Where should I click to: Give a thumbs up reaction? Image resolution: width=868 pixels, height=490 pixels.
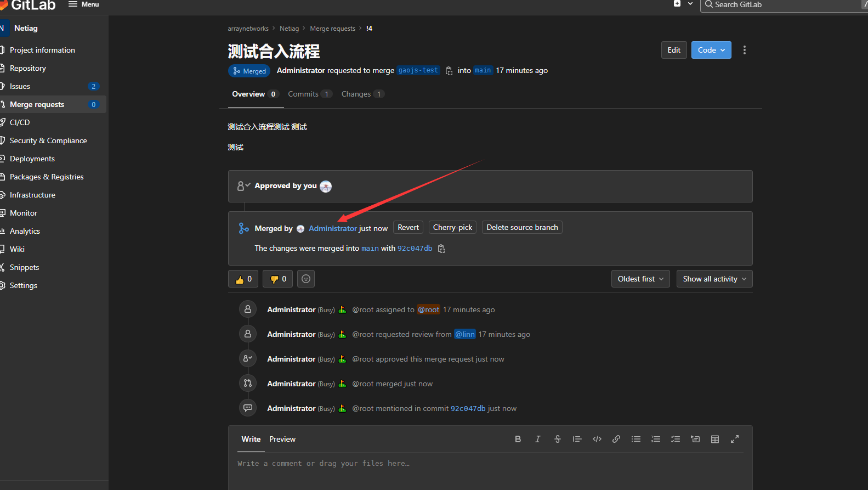[x=243, y=279]
